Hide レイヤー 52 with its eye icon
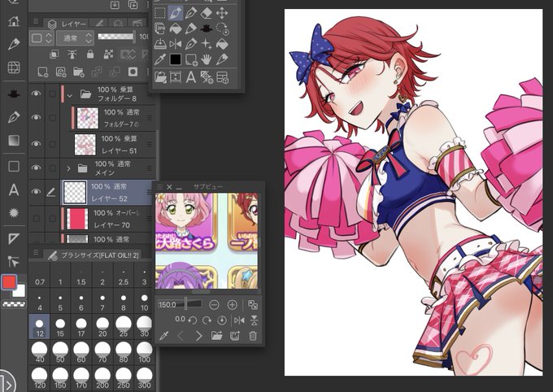This screenshot has height=392, width=553. pos(36,191)
